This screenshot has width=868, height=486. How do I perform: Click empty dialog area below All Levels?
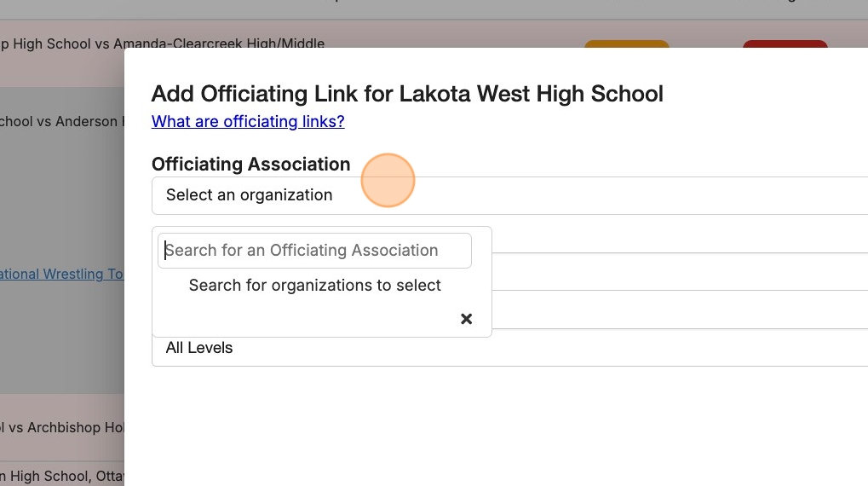point(494,426)
